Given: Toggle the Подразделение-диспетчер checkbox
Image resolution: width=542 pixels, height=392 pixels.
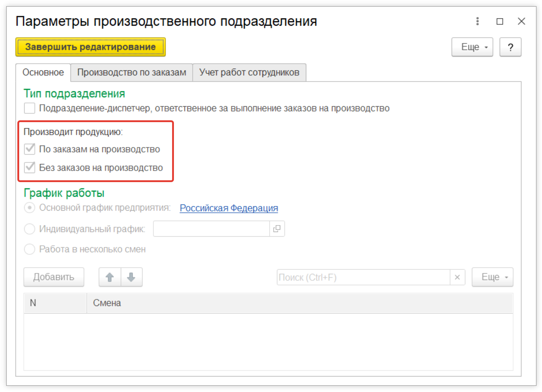Looking at the screenshot, I should point(30,108).
